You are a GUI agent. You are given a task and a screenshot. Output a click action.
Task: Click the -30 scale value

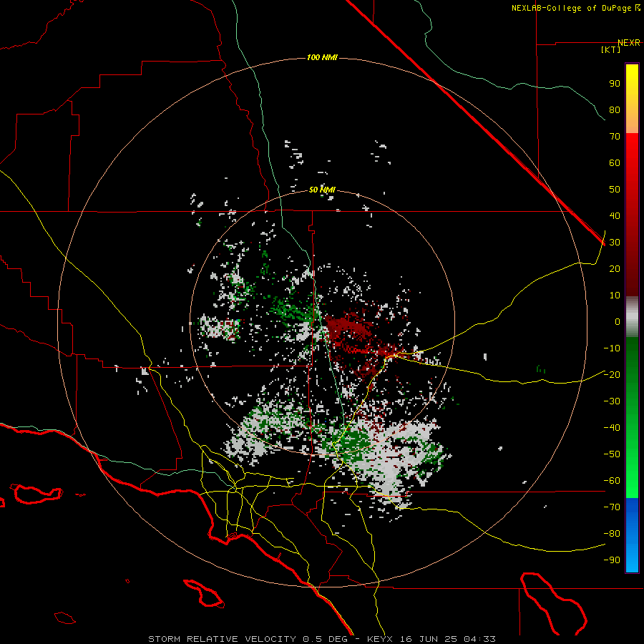(x=612, y=401)
